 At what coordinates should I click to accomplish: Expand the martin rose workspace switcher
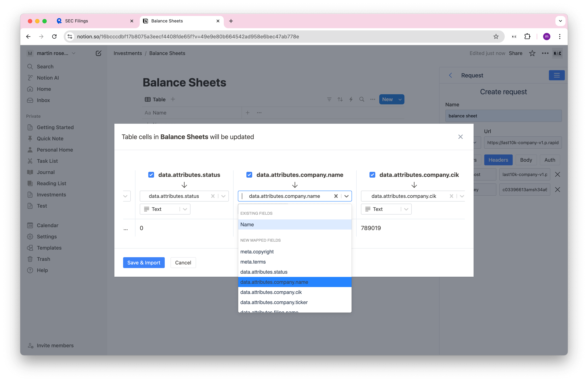pyautogui.click(x=51, y=53)
